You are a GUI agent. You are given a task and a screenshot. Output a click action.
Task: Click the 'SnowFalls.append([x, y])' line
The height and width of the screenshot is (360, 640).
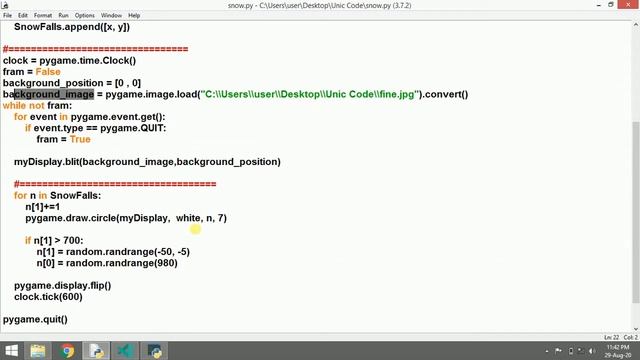click(x=72, y=27)
